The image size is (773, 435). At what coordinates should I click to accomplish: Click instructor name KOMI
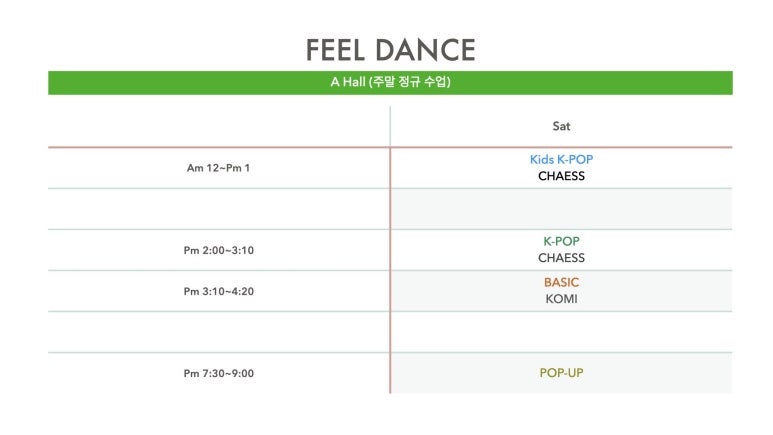pyautogui.click(x=561, y=299)
